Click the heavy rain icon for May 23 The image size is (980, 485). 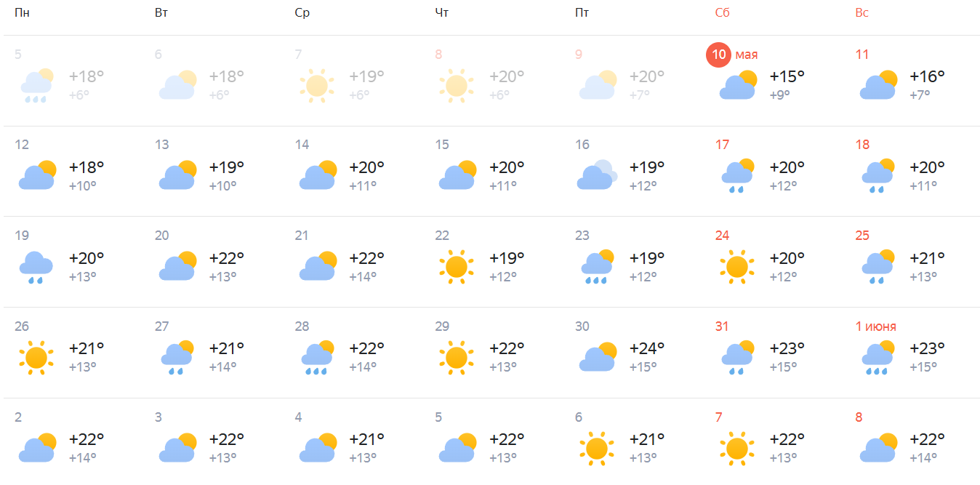pyautogui.click(x=597, y=267)
